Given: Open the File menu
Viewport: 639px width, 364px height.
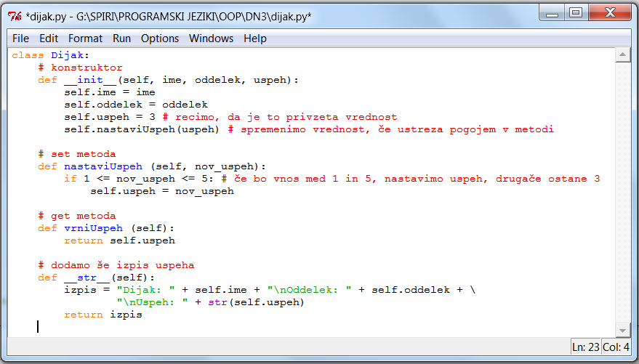Looking at the screenshot, I should point(20,39).
